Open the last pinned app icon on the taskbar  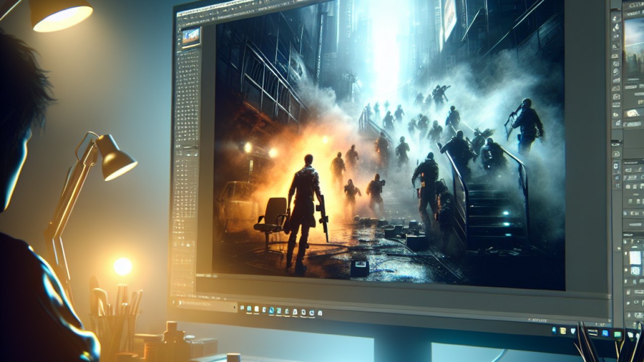tap(319, 313)
